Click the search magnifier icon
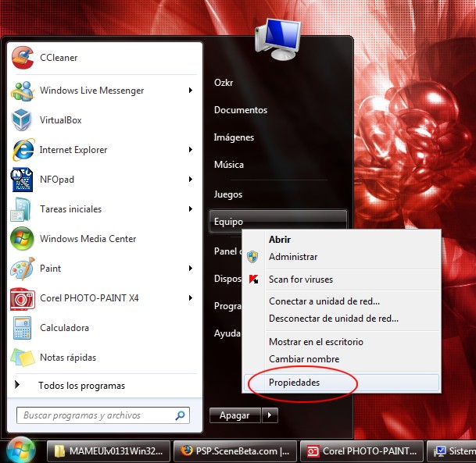Image resolution: width=476 pixels, height=463 pixels. pos(181,415)
